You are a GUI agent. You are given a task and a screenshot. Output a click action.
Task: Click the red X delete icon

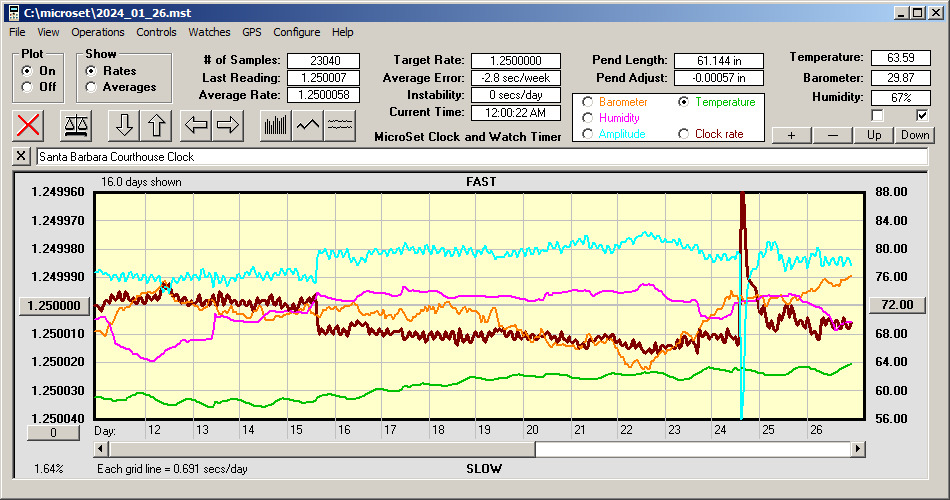[30, 125]
